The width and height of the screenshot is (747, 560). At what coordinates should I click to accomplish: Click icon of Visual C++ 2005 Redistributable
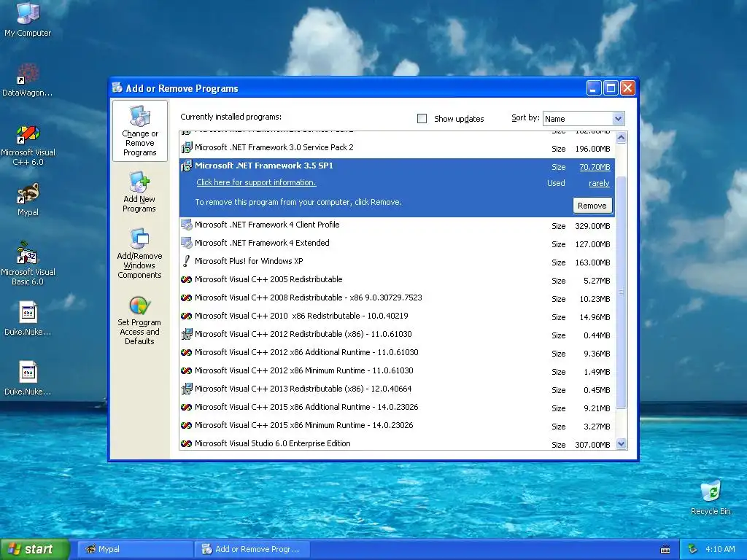click(x=186, y=279)
